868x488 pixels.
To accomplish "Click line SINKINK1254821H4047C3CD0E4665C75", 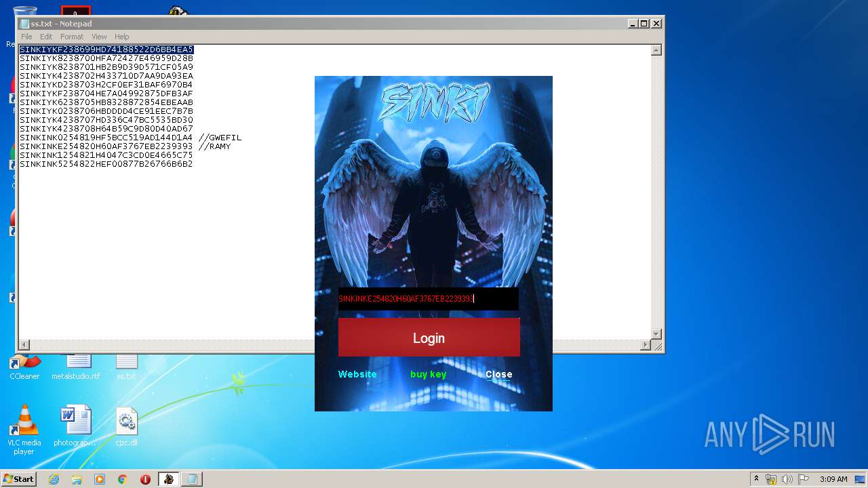I will [x=106, y=155].
